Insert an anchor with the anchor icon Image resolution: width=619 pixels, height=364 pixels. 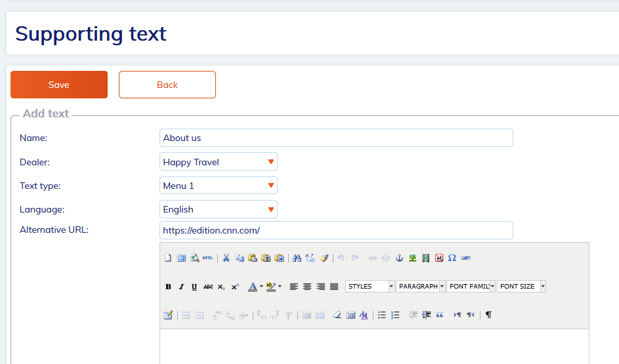pyautogui.click(x=398, y=258)
